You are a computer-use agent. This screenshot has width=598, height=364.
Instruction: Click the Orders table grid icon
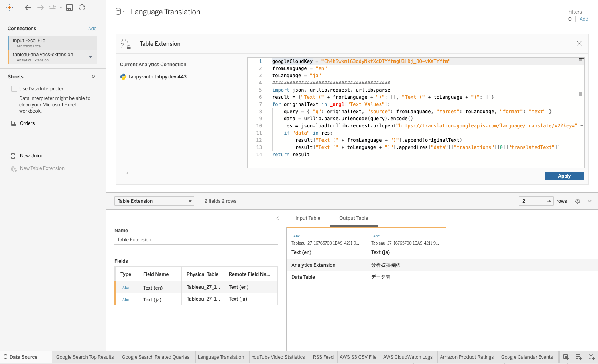click(x=14, y=123)
